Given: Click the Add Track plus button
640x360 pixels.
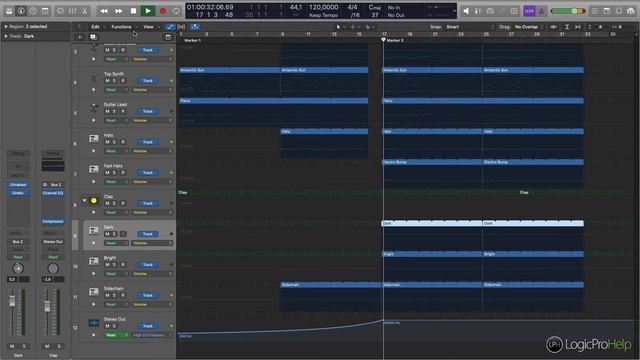Looking at the screenshot, I should [x=80, y=37].
